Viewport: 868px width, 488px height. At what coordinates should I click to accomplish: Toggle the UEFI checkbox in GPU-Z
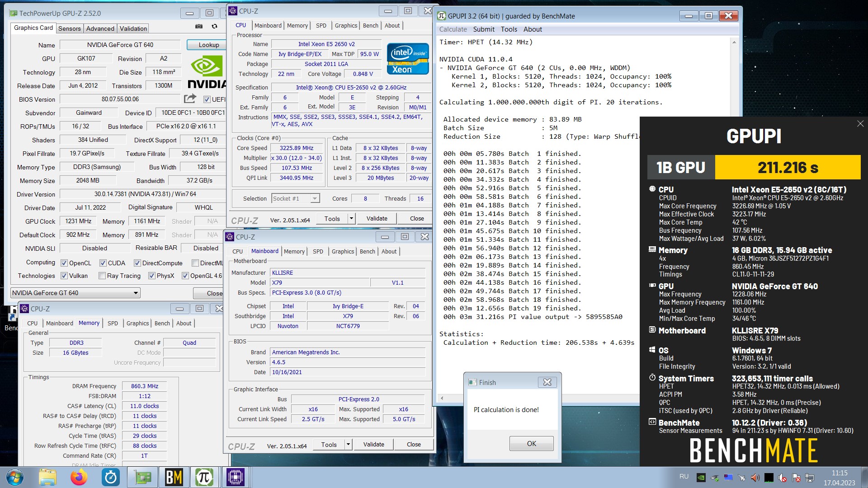tap(207, 99)
